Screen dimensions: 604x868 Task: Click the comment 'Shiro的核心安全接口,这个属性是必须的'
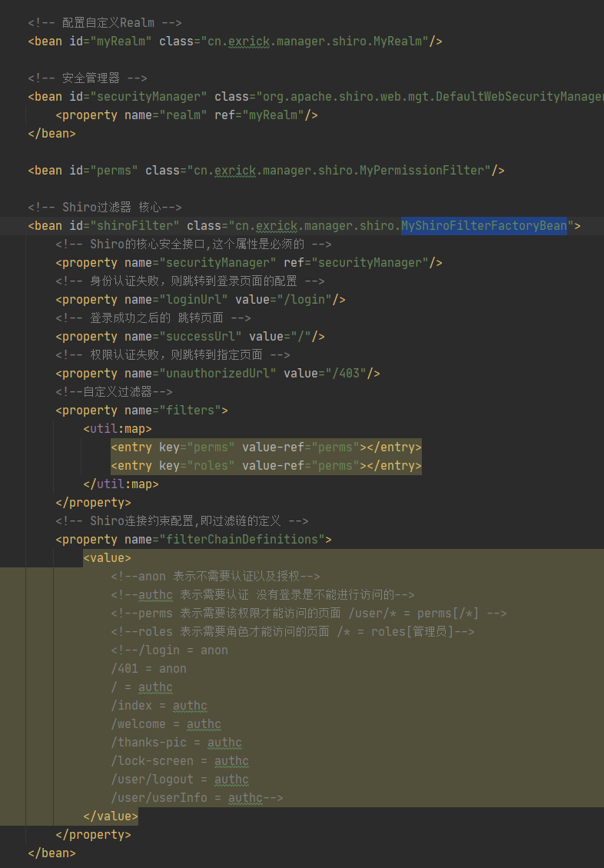[193, 244]
